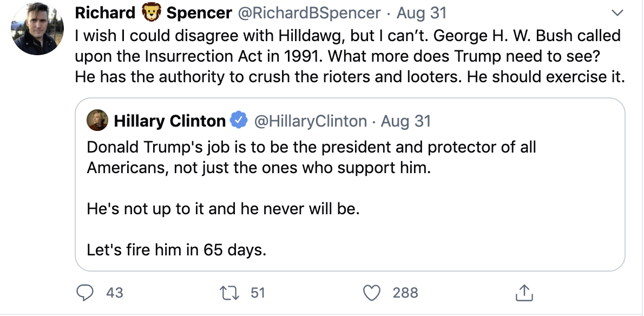Like the tweet with the heart icon
Screen dimensions: 644x316
click(x=371, y=293)
